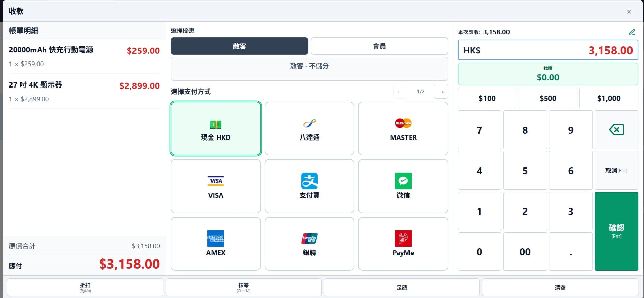Focus the HK$ received amount field
The image size is (644, 298).
[548, 50]
